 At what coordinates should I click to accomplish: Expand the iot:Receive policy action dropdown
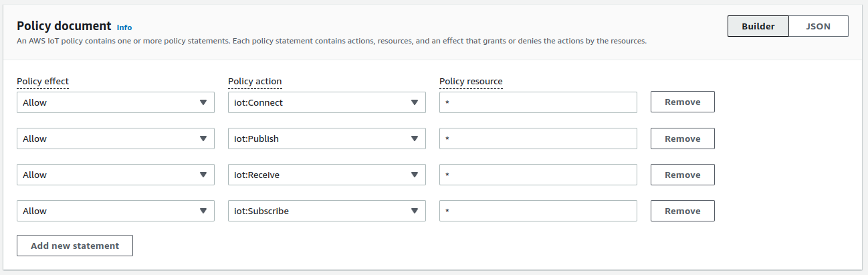(x=326, y=175)
